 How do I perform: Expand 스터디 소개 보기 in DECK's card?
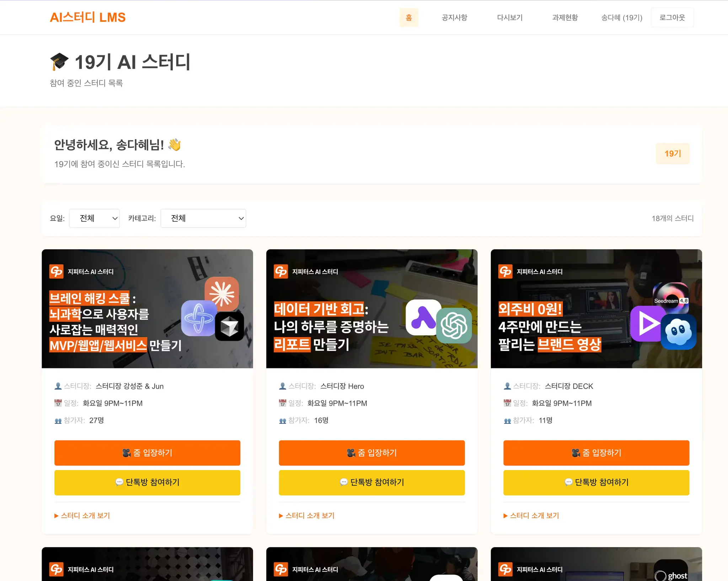click(531, 516)
